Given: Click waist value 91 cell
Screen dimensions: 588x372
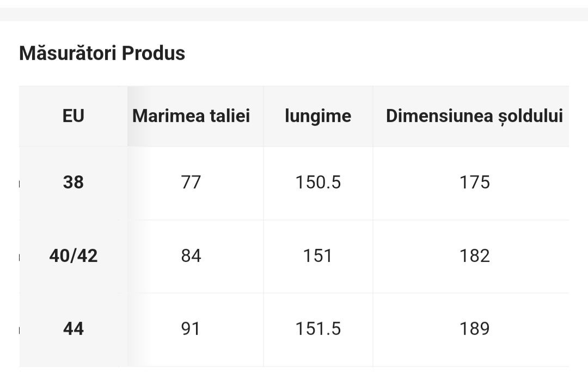Looking at the screenshot, I should point(191,329).
